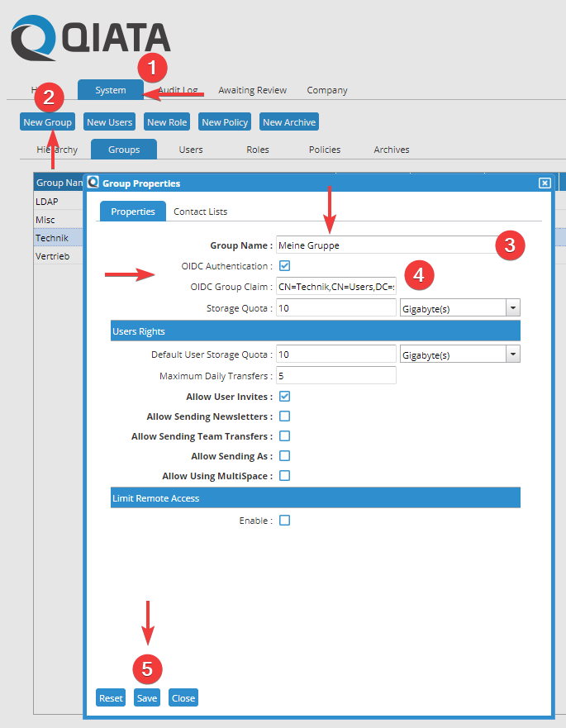Click the Qiata logo icon
This screenshot has width=566, height=728.
coord(33,40)
